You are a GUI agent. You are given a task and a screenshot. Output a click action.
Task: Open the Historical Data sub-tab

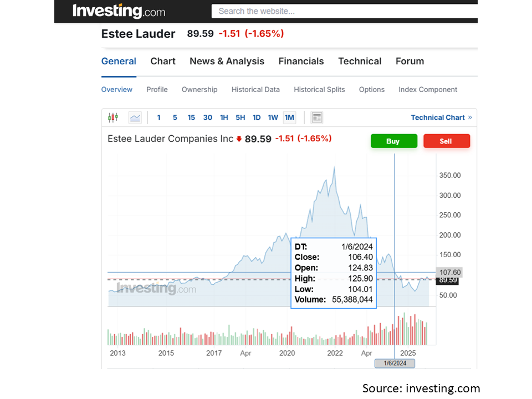pyautogui.click(x=255, y=90)
